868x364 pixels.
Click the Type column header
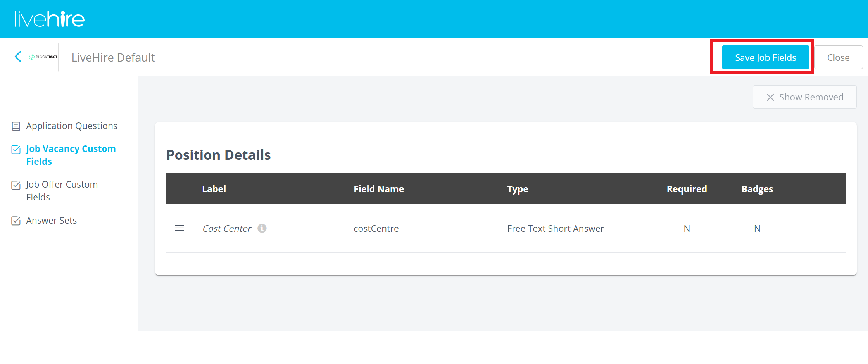(x=518, y=189)
